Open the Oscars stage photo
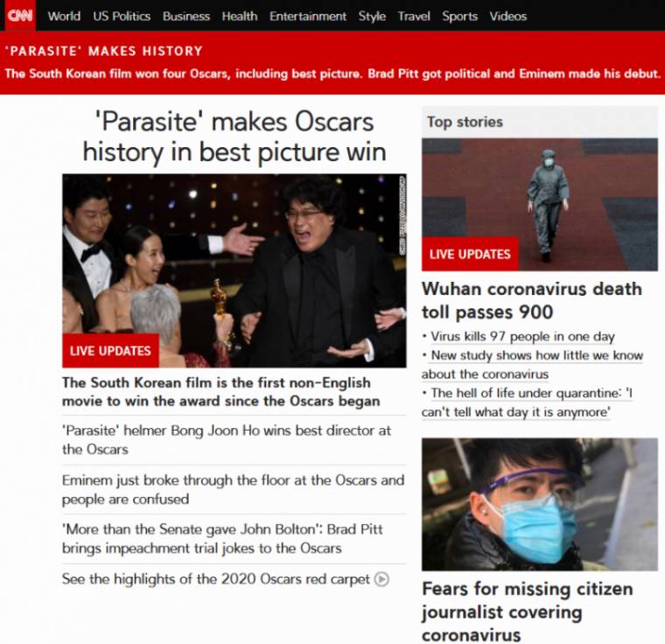This screenshot has width=665, height=644. [234, 270]
